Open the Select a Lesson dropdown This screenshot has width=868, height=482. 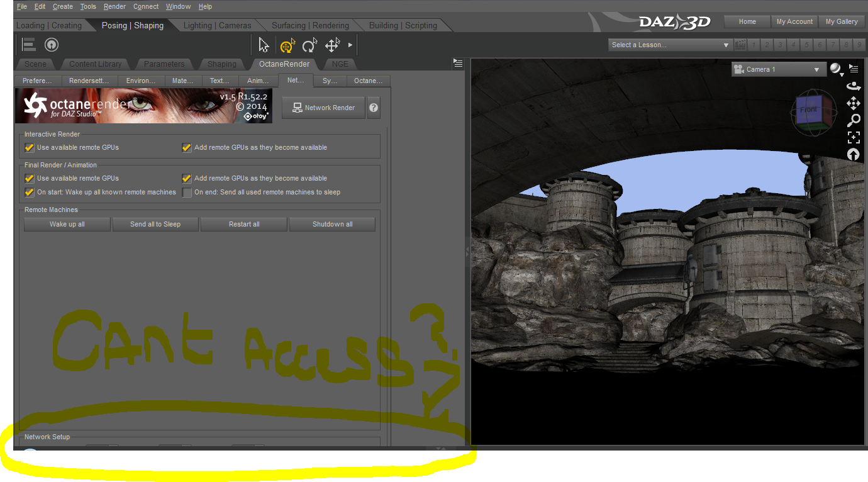670,45
